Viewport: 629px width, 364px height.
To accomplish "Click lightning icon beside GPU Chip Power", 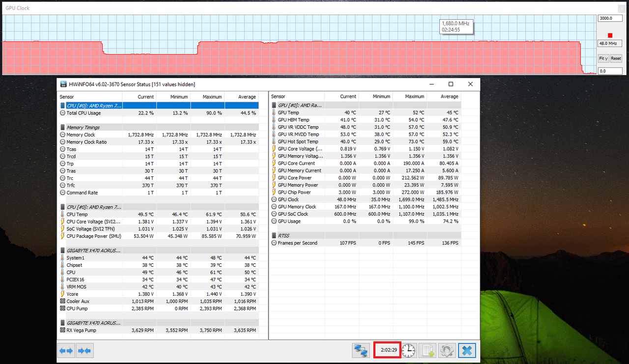I will click(274, 192).
